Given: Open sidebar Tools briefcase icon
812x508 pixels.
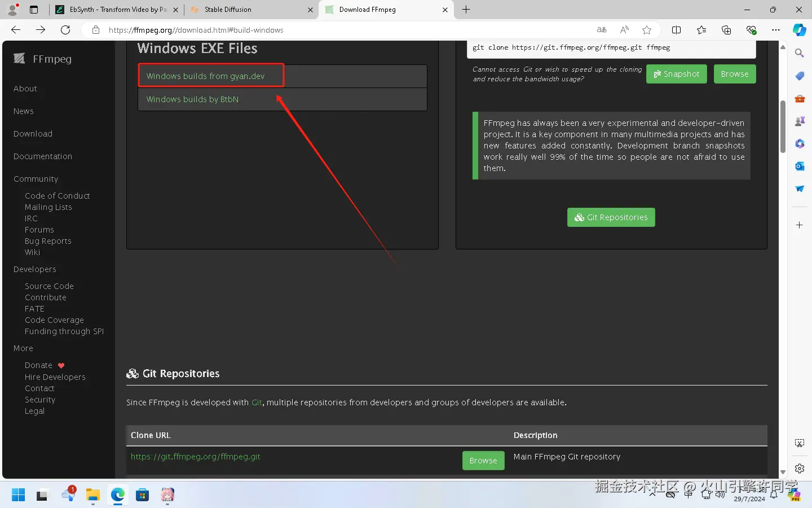Looking at the screenshot, I should tap(800, 98).
